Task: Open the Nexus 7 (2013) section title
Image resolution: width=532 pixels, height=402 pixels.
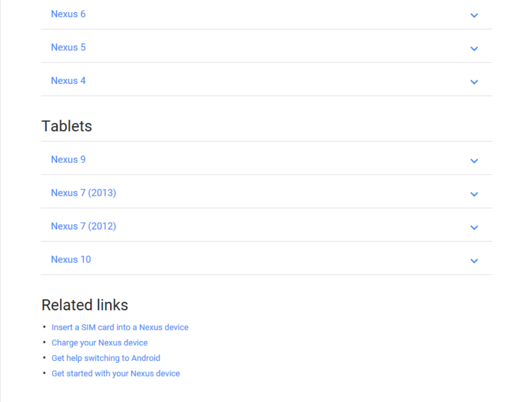Action: point(83,193)
